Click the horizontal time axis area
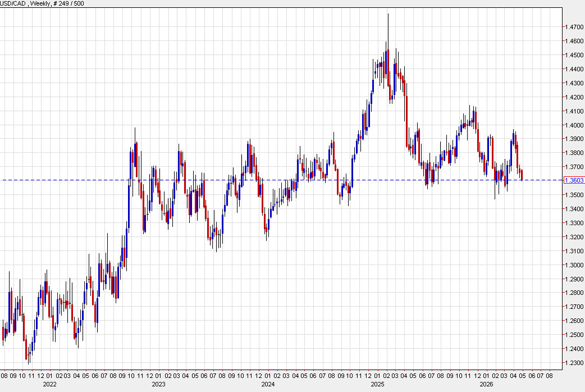The image size is (585, 392). tap(281, 376)
